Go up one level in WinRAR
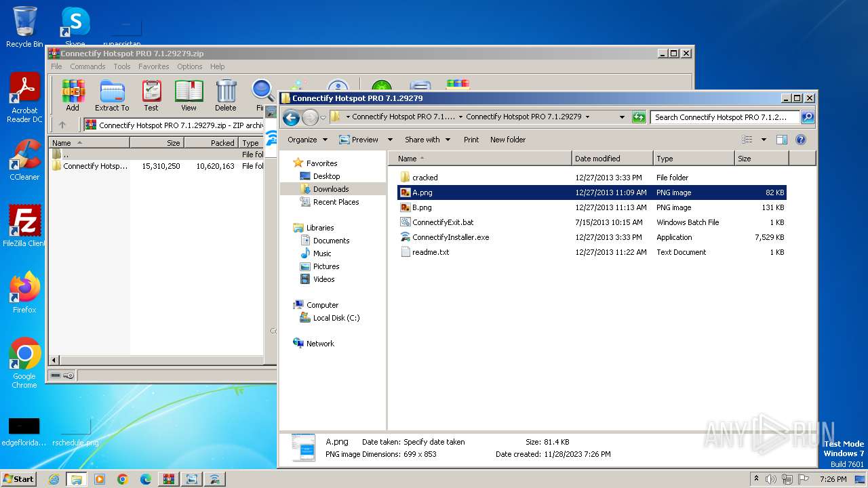This screenshot has height=488, width=868. click(62, 125)
